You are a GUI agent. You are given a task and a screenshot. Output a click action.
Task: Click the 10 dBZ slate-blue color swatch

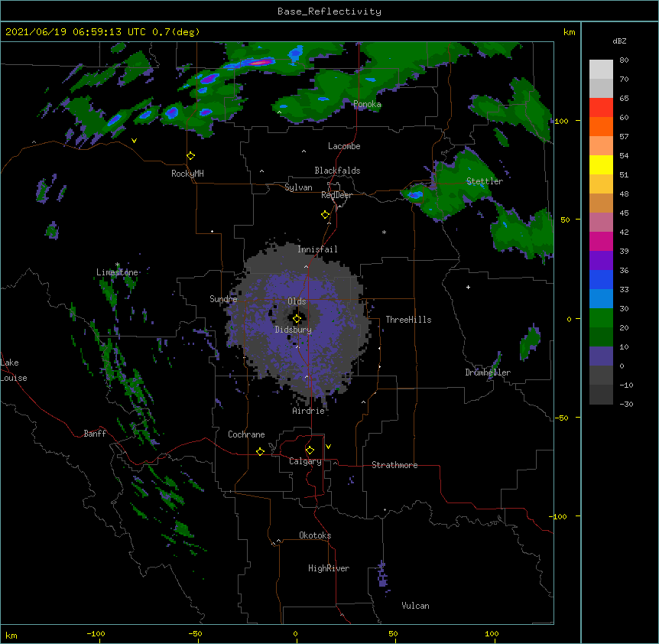click(x=601, y=356)
